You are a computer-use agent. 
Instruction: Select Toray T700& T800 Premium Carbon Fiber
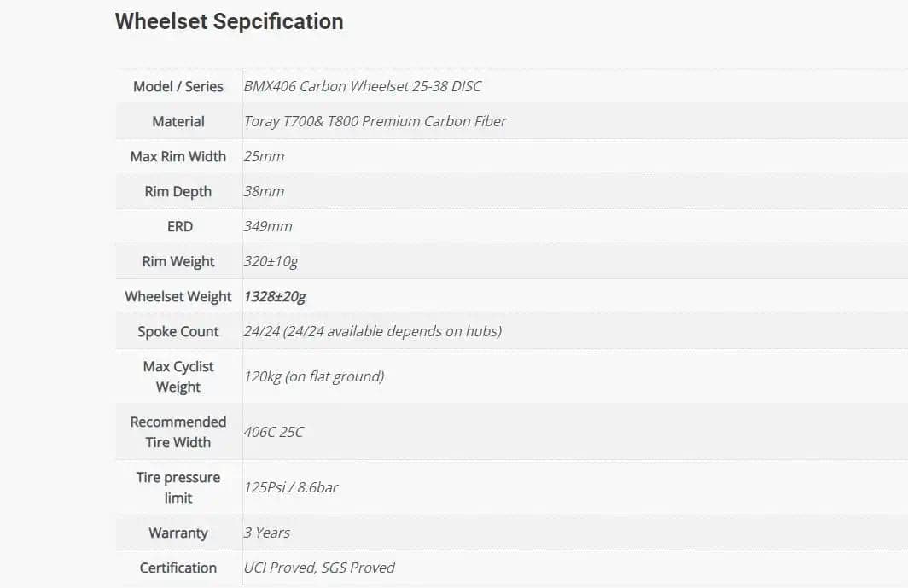pyautogui.click(x=375, y=121)
